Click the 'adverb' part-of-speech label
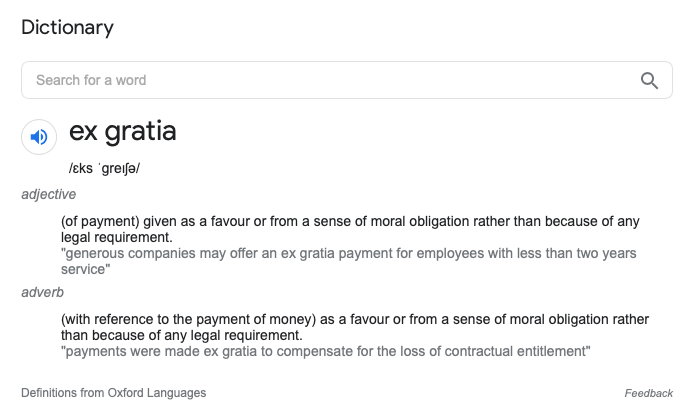This screenshot has height=415, width=700. point(42,292)
